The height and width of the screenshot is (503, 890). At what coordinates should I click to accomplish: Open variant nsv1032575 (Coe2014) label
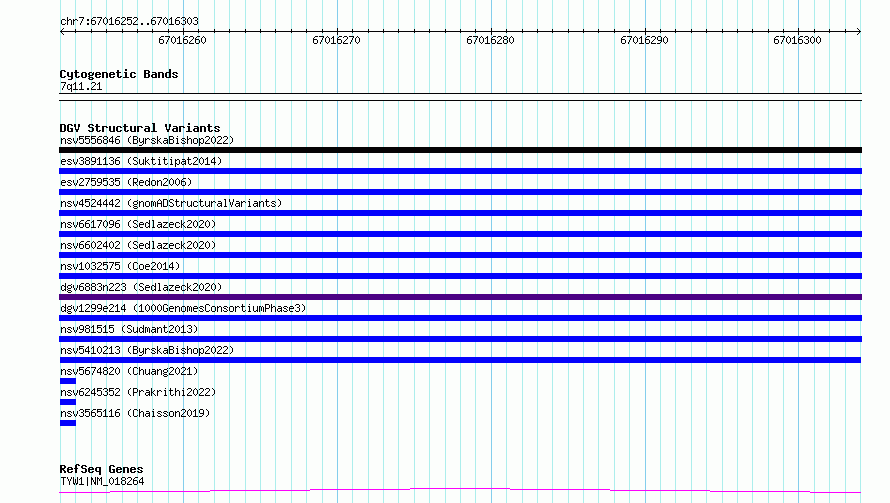120,266
